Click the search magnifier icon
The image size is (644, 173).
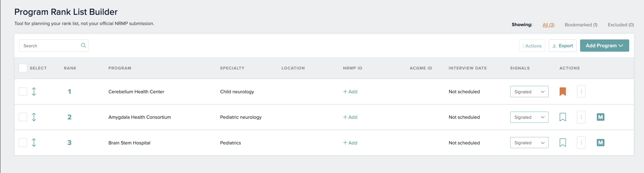[83, 45]
